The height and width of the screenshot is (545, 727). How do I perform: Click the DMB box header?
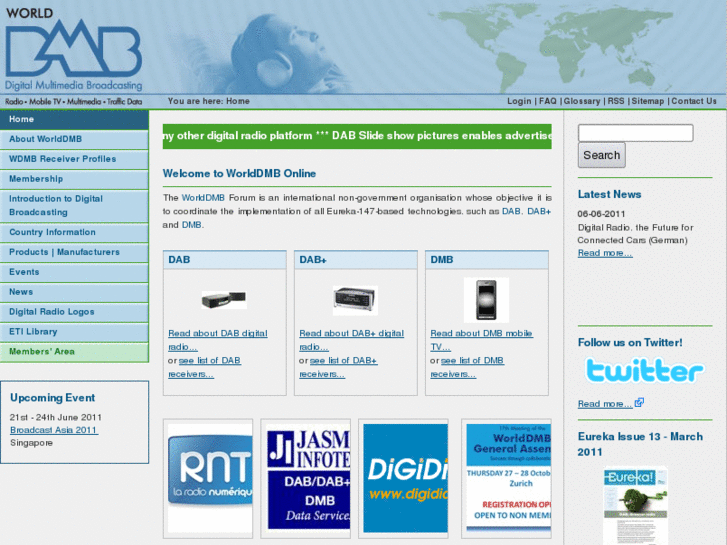pyautogui.click(x=487, y=260)
